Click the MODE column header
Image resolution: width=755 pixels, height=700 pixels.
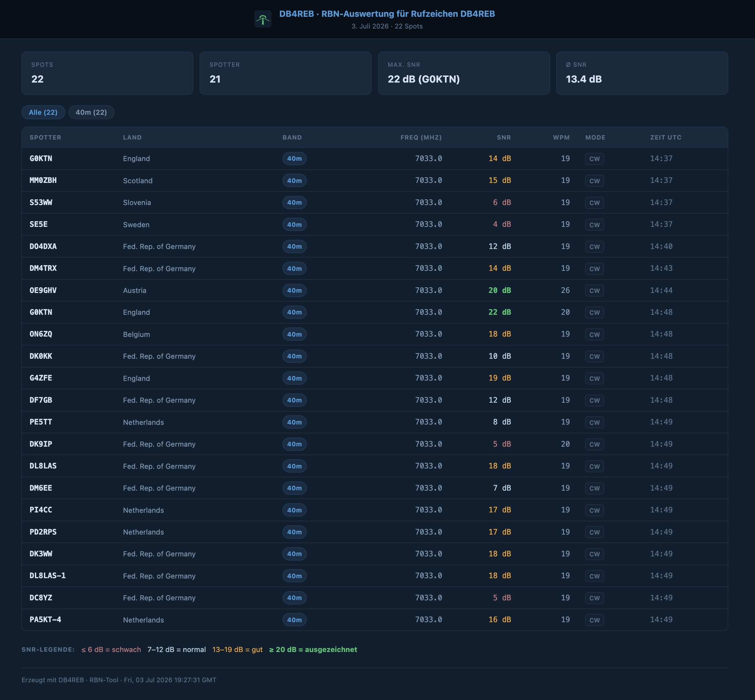tap(595, 138)
